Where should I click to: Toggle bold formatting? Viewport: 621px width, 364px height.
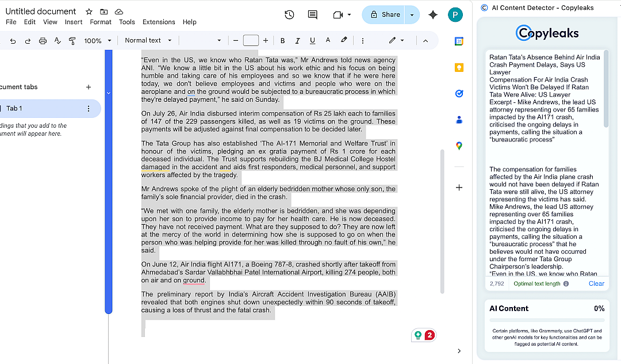(x=282, y=40)
